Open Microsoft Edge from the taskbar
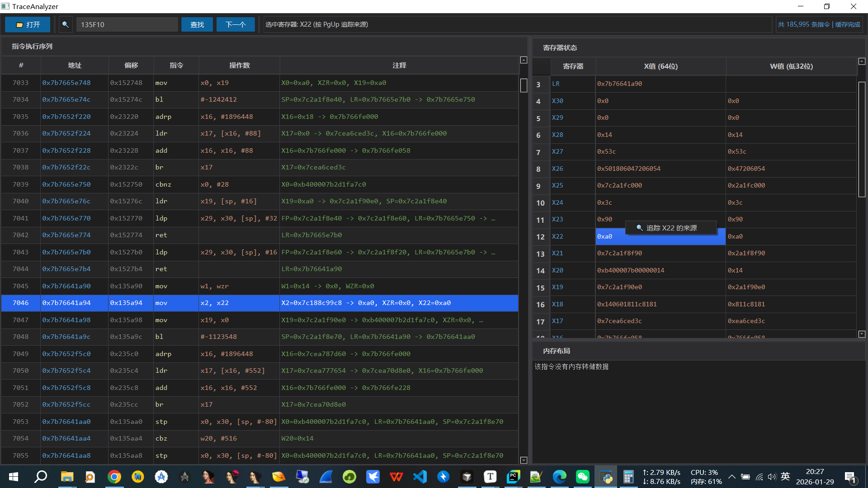The width and height of the screenshot is (868, 488). pyautogui.click(x=559, y=477)
